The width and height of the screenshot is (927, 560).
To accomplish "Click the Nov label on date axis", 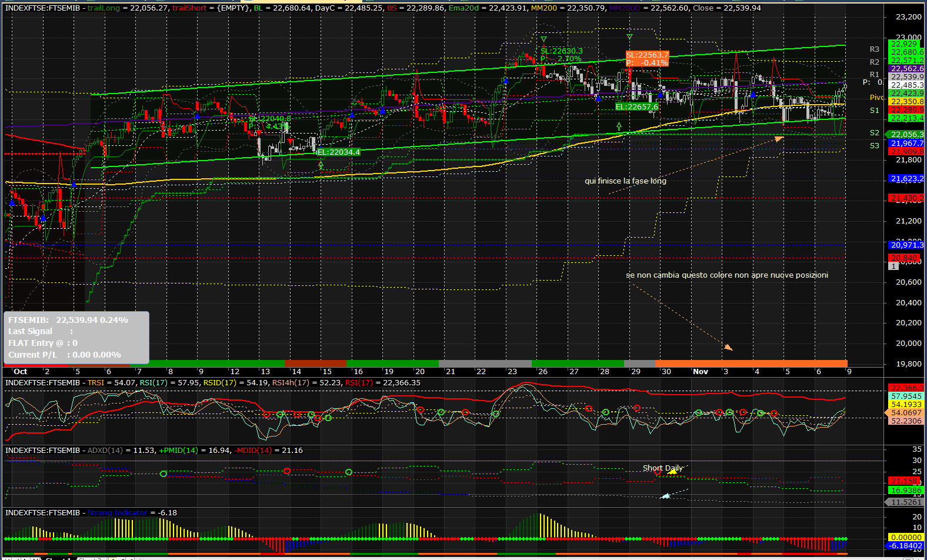I will click(x=701, y=371).
